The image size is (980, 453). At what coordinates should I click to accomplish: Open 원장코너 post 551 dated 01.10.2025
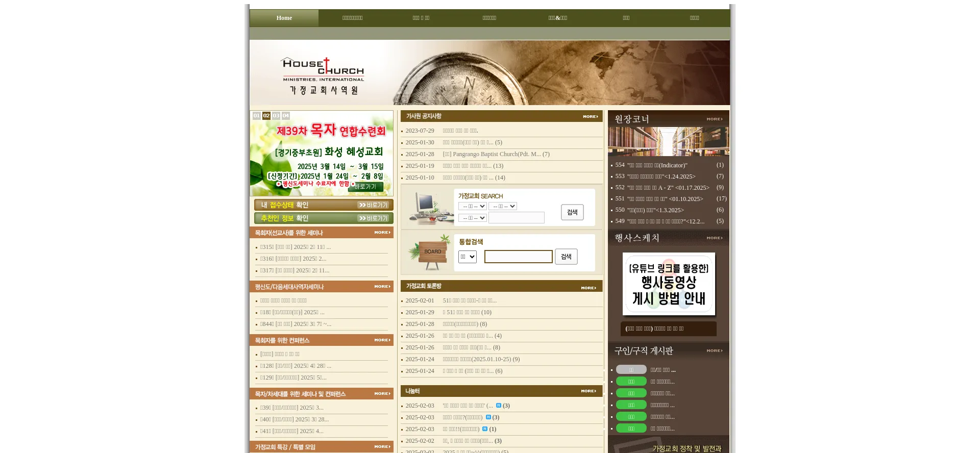point(665,199)
